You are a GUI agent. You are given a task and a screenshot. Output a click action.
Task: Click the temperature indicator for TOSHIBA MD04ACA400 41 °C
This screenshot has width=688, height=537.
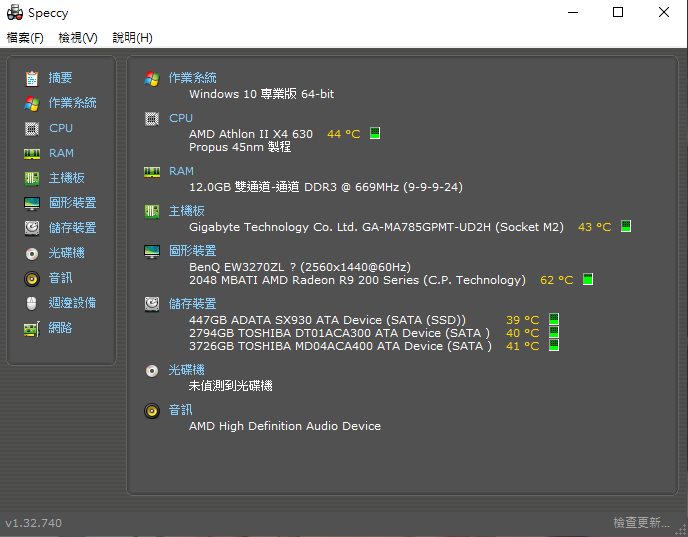(x=554, y=345)
